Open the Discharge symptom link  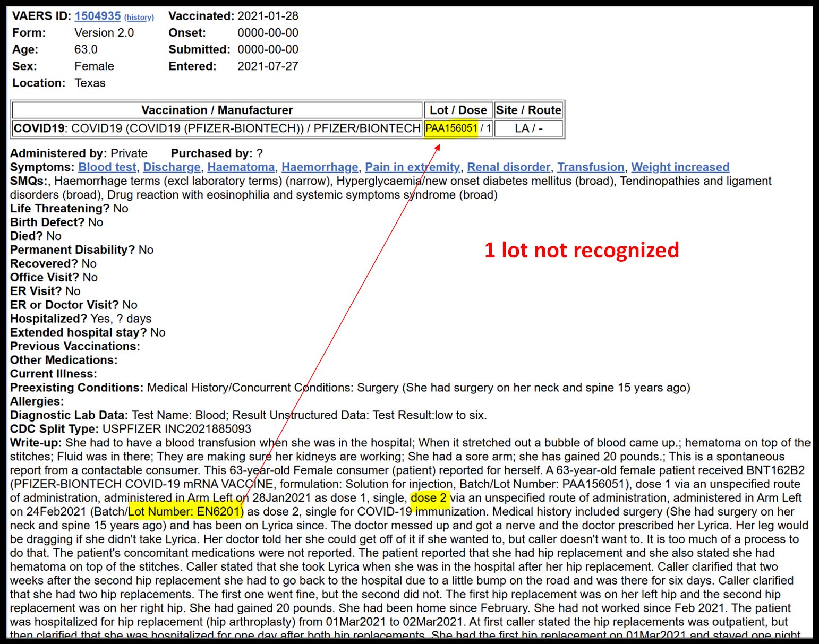[172, 167]
